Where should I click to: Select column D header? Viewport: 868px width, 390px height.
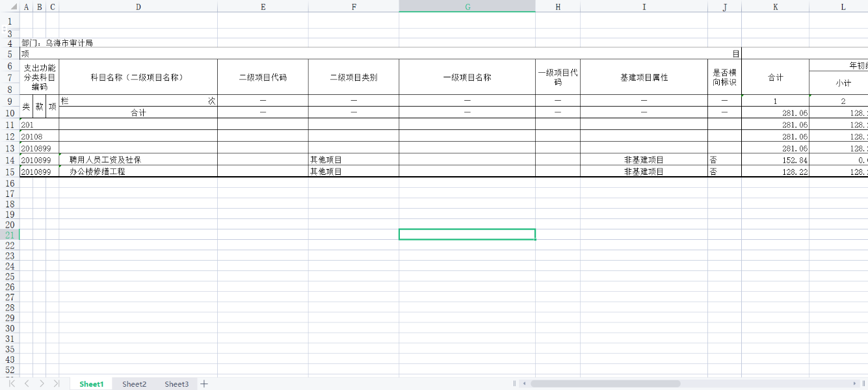138,7
